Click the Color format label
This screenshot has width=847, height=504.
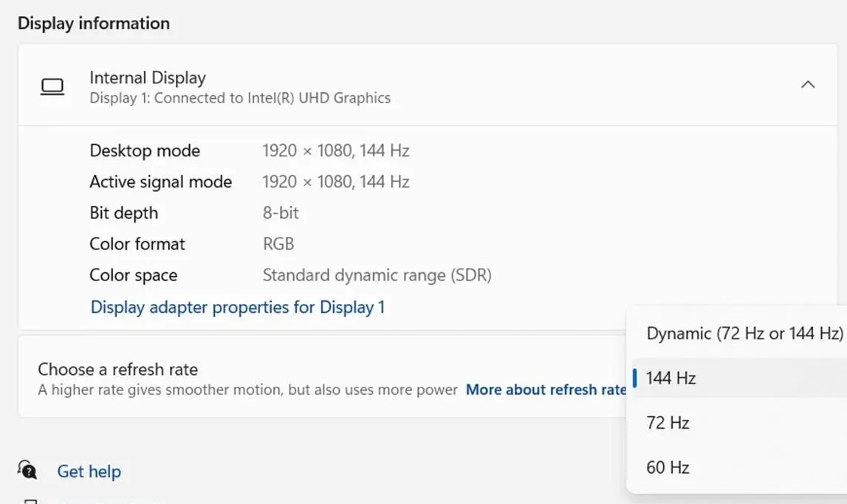[137, 244]
